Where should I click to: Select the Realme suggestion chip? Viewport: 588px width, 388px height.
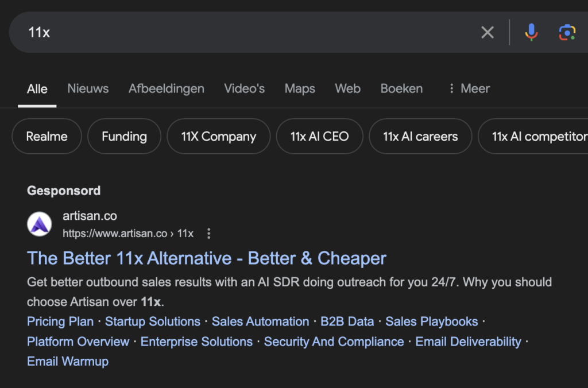click(x=47, y=137)
